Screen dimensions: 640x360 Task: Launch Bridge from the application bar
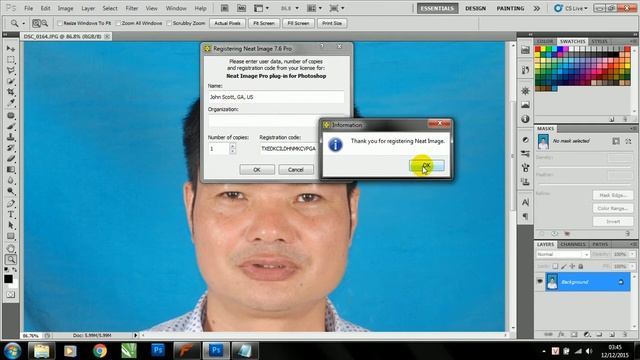[x=224, y=8]
